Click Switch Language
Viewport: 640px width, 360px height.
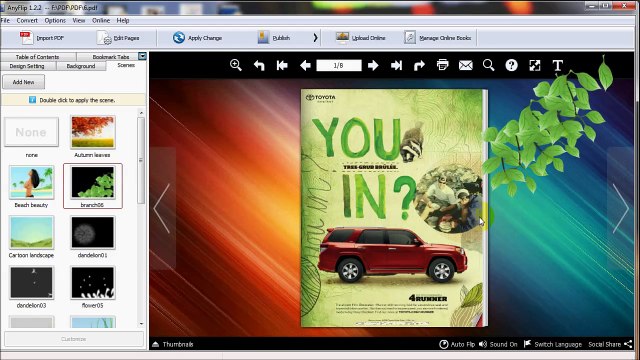[553, 344]
